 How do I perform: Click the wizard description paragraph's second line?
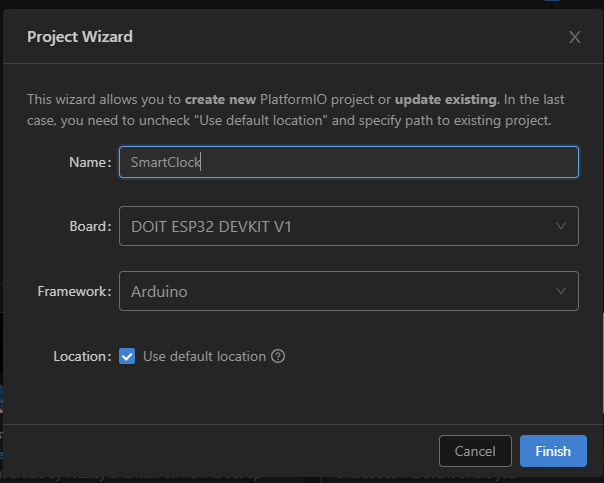tap(288, 120)
